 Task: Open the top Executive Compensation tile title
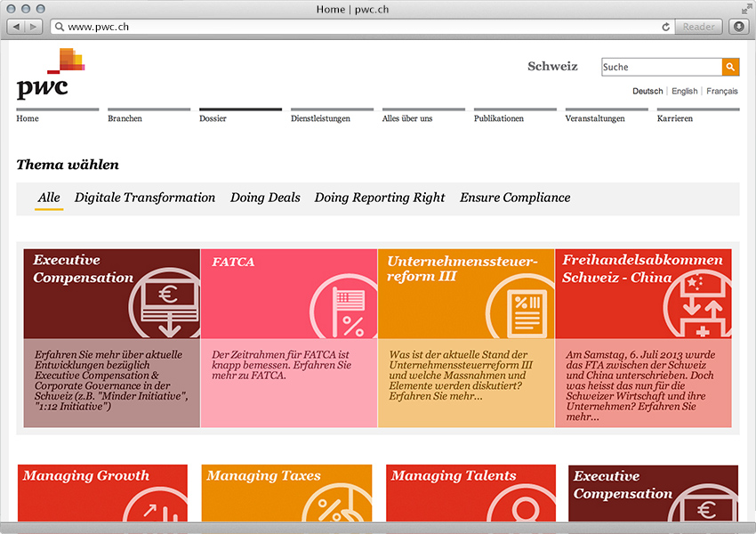pyautogui.click(x=84, y=269)
